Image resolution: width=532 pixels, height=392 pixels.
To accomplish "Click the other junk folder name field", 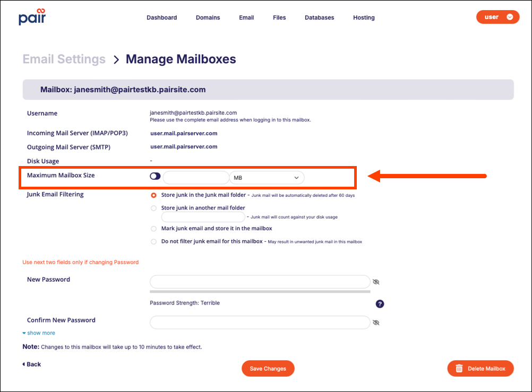I will [x=203, y=217].
